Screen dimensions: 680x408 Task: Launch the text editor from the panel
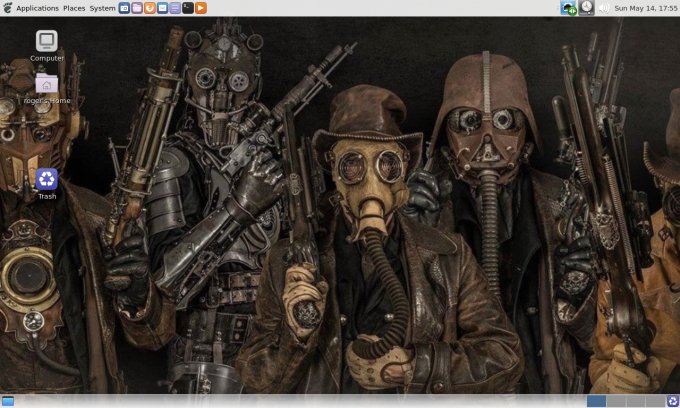pos(175,8)
